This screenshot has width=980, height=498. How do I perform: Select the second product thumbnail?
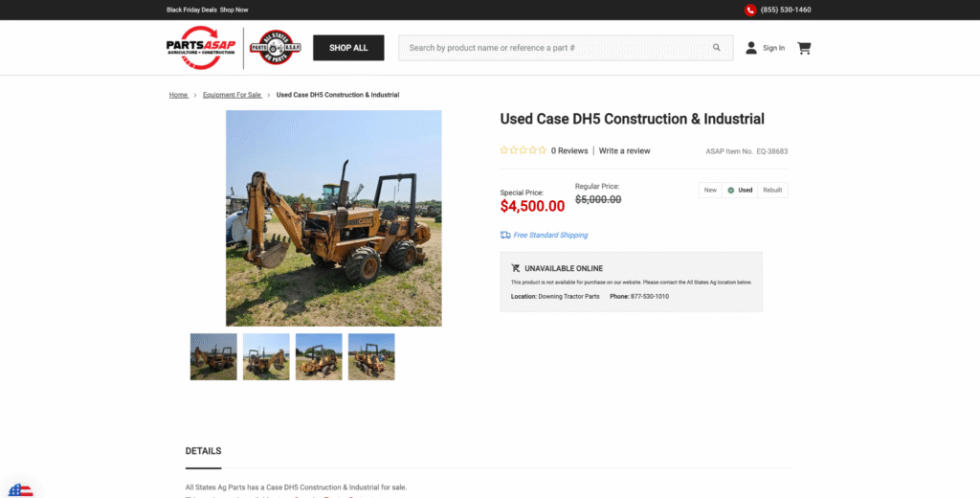[266, 356]
